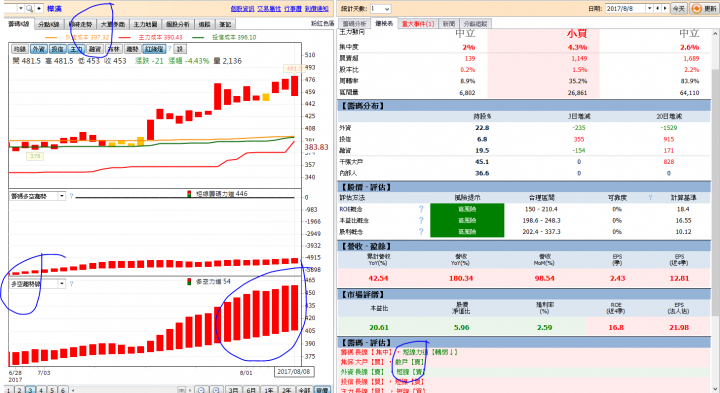Switch to the 籌碼分析 tab
This screenshot has height=393, width=720.
354,23
